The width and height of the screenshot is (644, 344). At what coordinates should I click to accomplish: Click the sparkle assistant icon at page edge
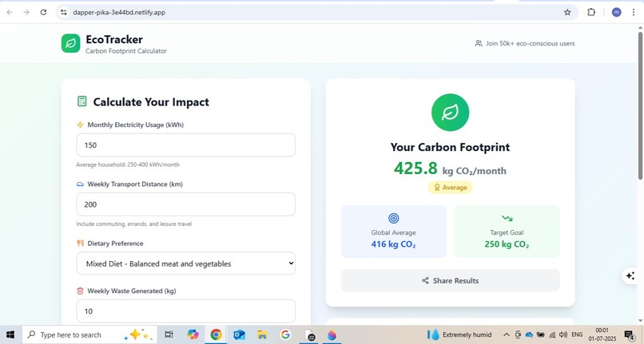click(630, 276)
